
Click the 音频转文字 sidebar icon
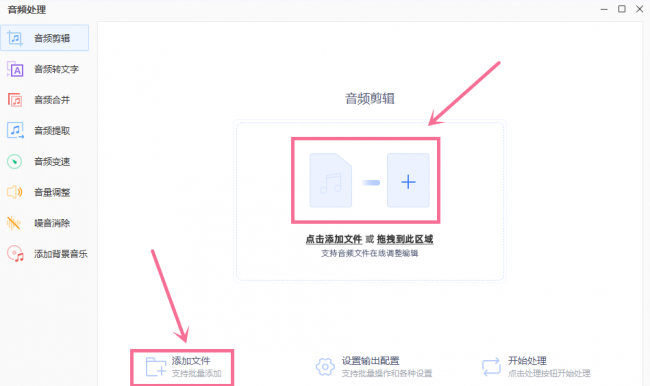pos(15,69)
